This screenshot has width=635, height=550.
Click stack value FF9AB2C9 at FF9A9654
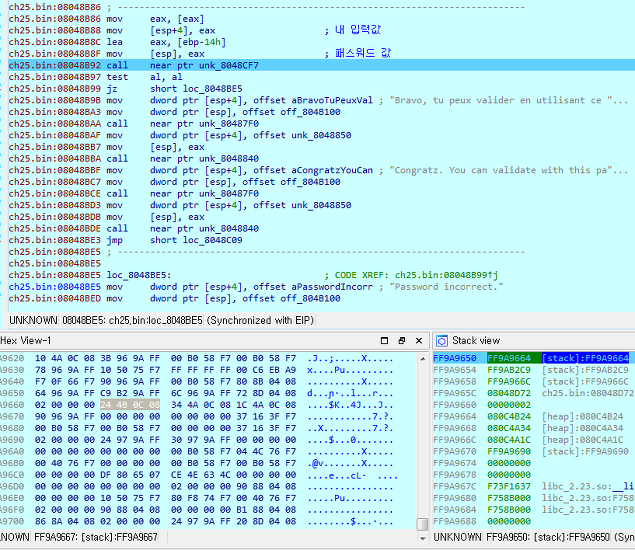click(x=509, y=370)
